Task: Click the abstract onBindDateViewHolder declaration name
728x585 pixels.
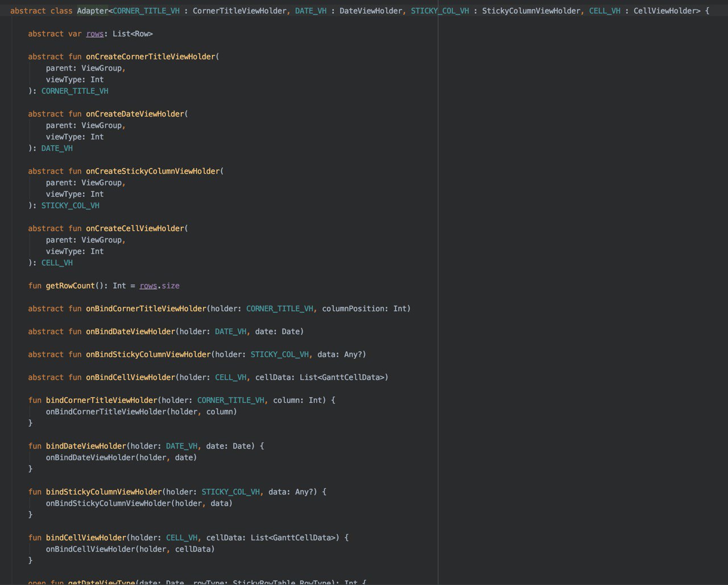Action: [130, 331]
